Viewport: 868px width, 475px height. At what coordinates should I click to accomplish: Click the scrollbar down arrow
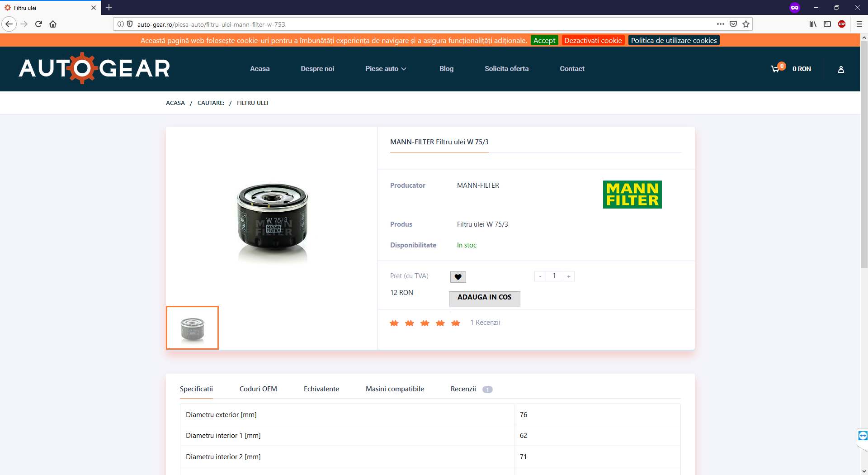click(x=864, y=471)
